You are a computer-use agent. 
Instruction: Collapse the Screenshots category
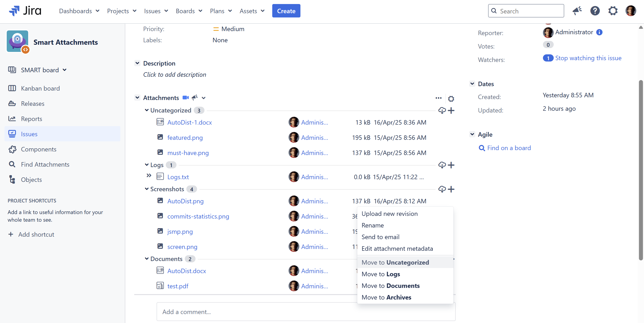point(147,189)
